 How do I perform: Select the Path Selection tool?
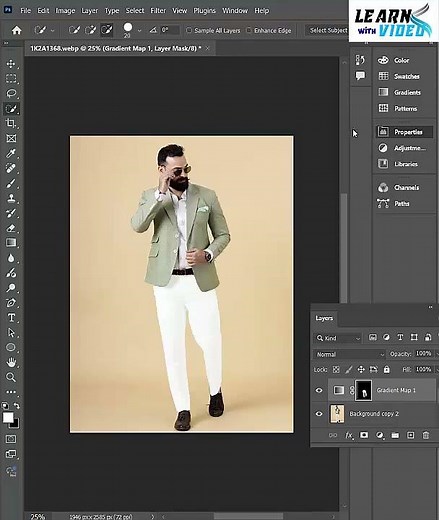pos(11,333)
